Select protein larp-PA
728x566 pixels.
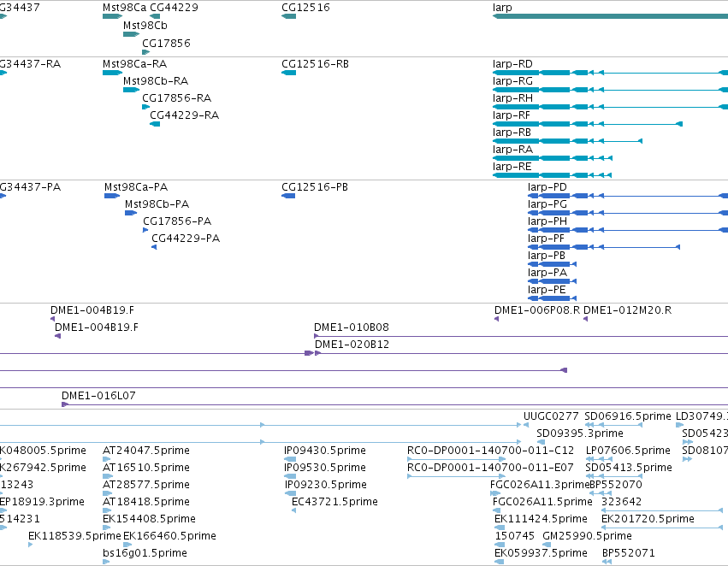(x=547, y=273)
